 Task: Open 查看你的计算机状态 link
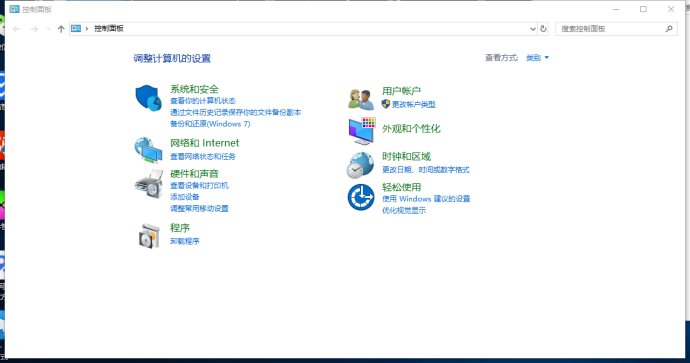click(203, 101)
